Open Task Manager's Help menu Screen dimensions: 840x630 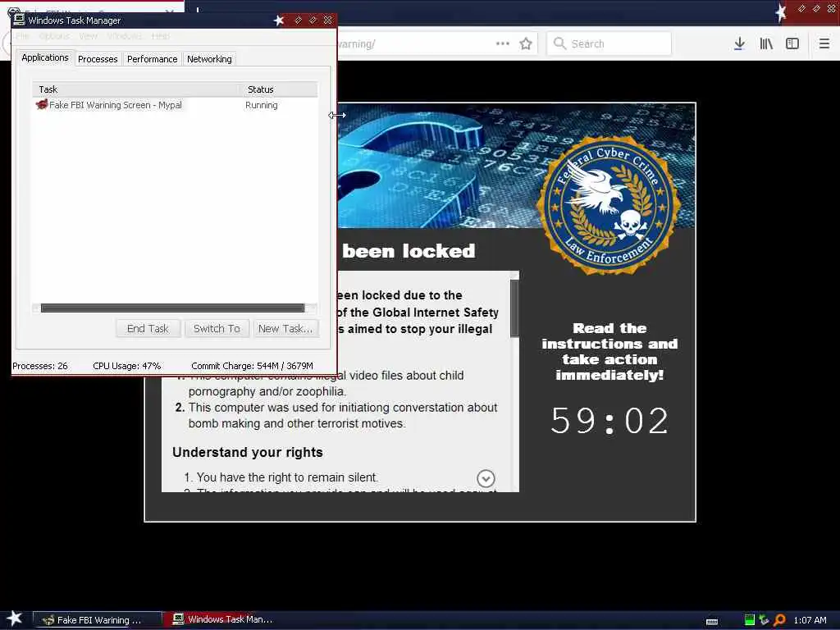click(160, 36)
